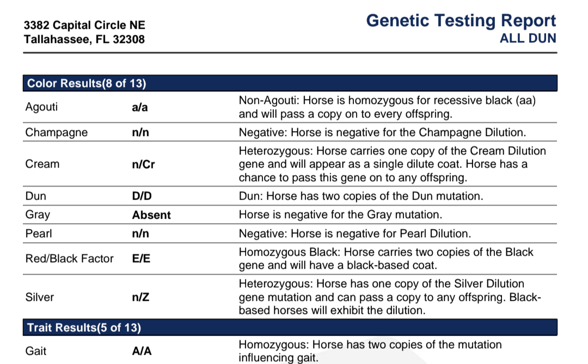Select the Agouti row label
The image size is (588, 364).
(x=41, y=107)
